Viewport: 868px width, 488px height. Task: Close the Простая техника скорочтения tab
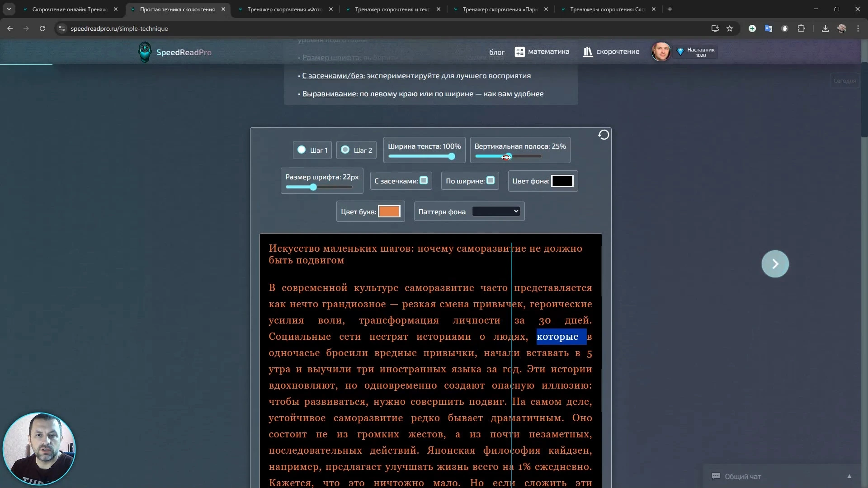click(x=223, y=9)
